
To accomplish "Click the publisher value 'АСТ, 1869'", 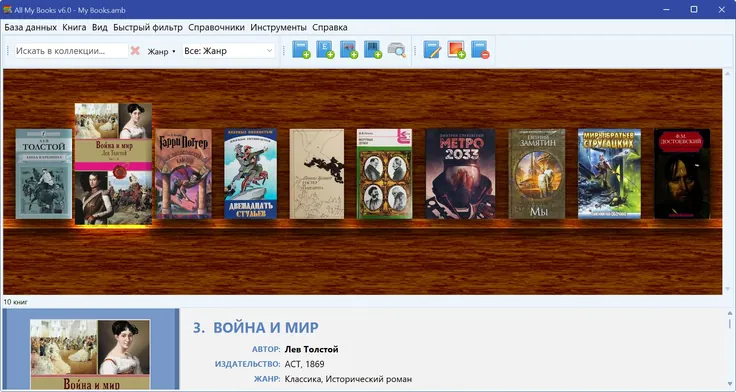I will pyautogui.click(x=304, y=364).
